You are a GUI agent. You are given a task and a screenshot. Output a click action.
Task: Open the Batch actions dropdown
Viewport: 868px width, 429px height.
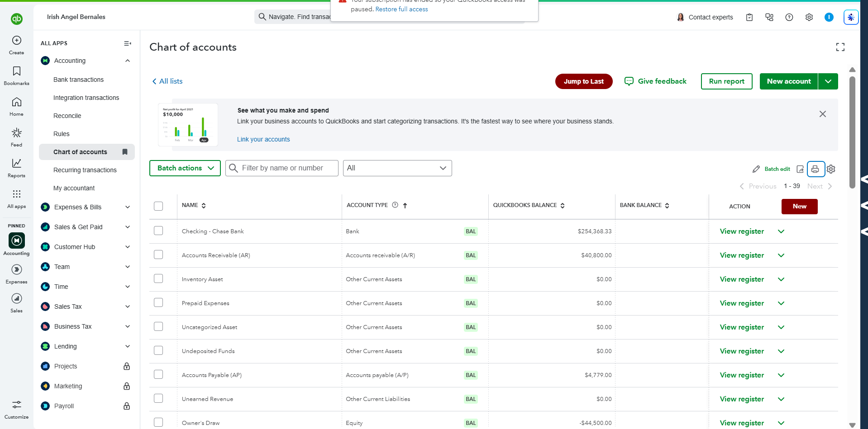coord(185,168)
